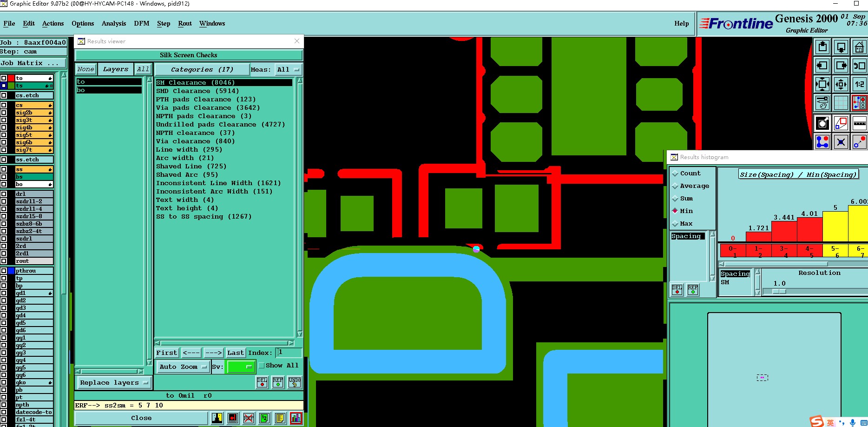This screenshot has width=868, height=427.
Task: Open the Categories (17) header
Action: 202,70
